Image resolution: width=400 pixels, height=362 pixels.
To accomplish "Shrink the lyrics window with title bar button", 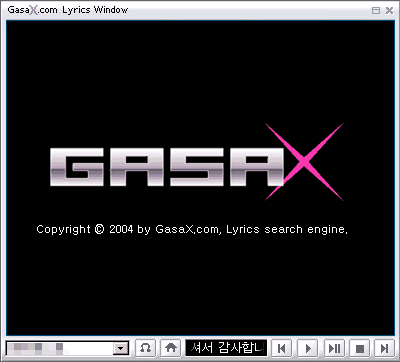I will (x=376, y=10).
